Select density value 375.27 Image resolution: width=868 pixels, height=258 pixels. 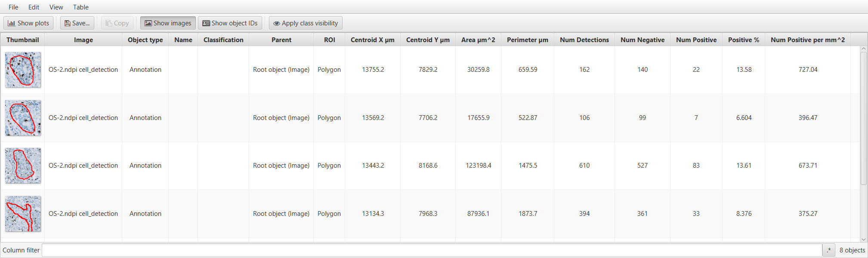click(x=808, y=214)
